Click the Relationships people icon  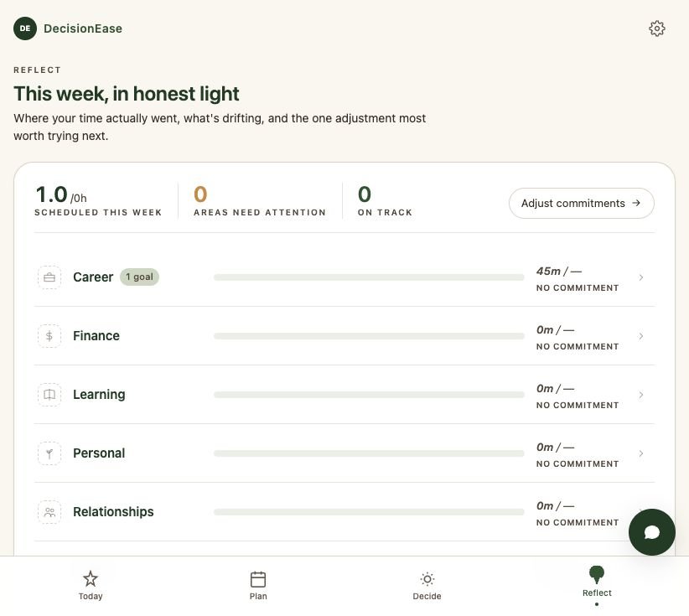(x=49, y=512)
